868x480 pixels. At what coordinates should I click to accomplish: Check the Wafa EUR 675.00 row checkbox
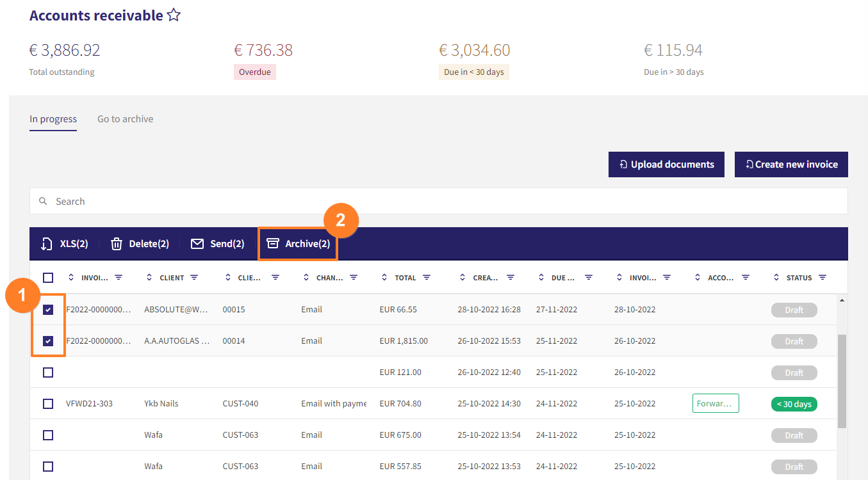(x=48, y=435)
